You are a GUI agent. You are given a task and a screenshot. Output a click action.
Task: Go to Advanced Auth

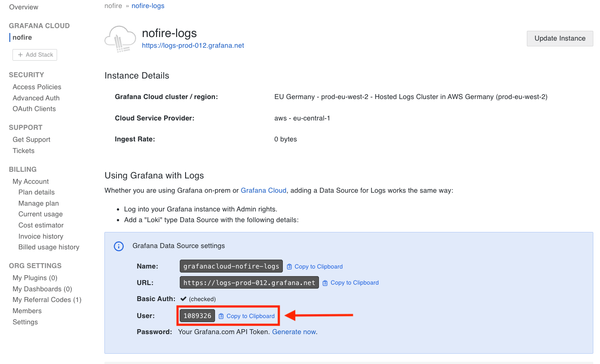click(36, 98)
